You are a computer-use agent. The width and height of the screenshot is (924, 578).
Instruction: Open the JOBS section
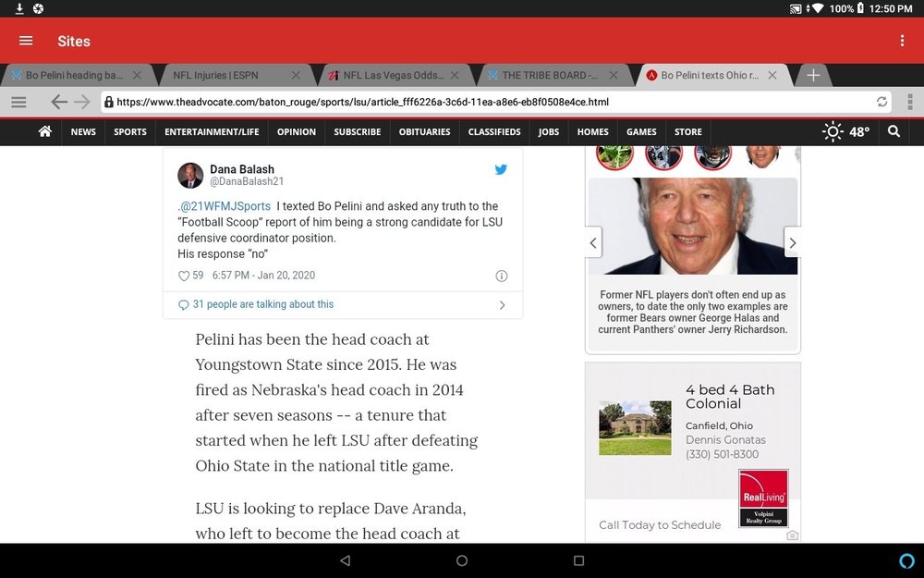tap(549, 132)
